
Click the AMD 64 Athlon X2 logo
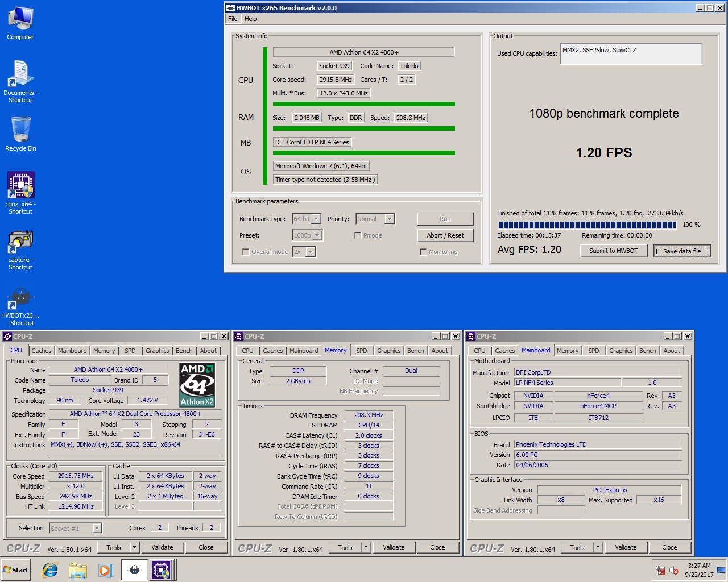tap(197, 385)
